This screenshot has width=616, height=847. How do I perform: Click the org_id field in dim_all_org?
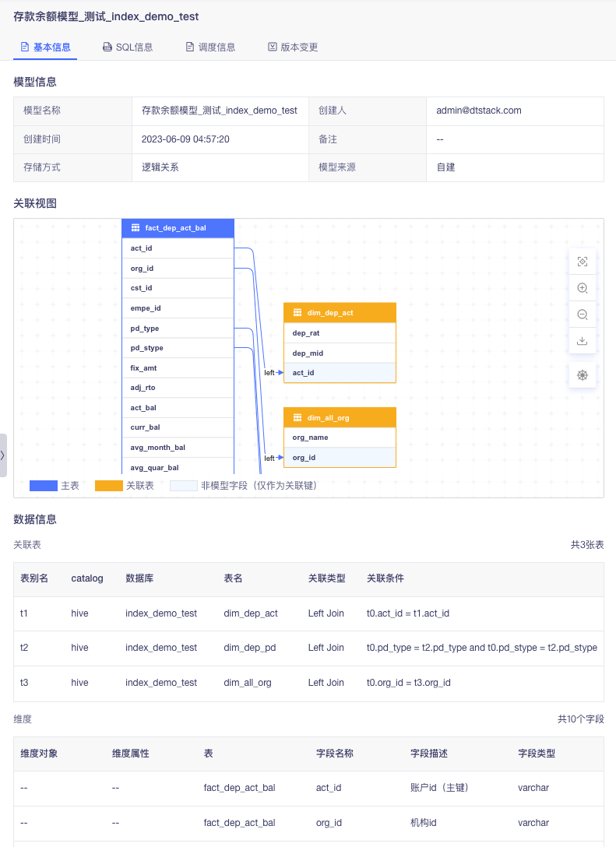click(x=340, y=458)
